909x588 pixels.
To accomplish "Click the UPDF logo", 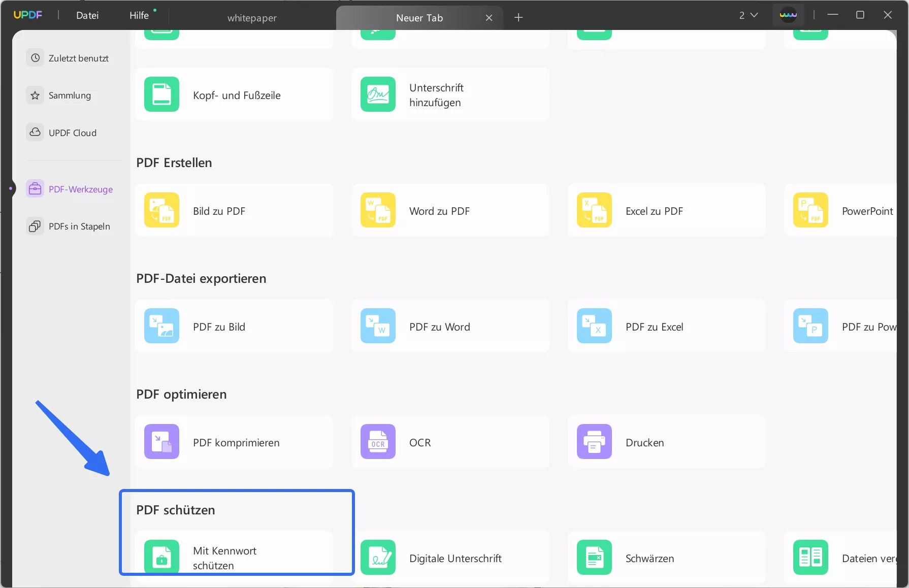I will click(x=28, y=15).
